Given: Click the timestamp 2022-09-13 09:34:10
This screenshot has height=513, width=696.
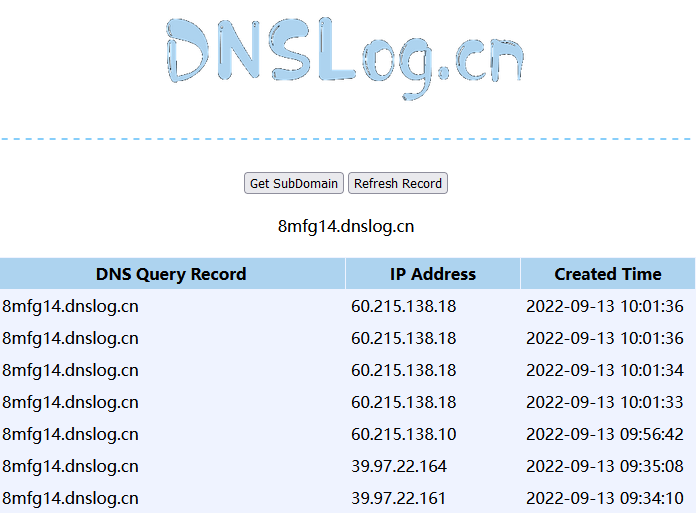Looking at the screenshot, I should coord(605,498).
